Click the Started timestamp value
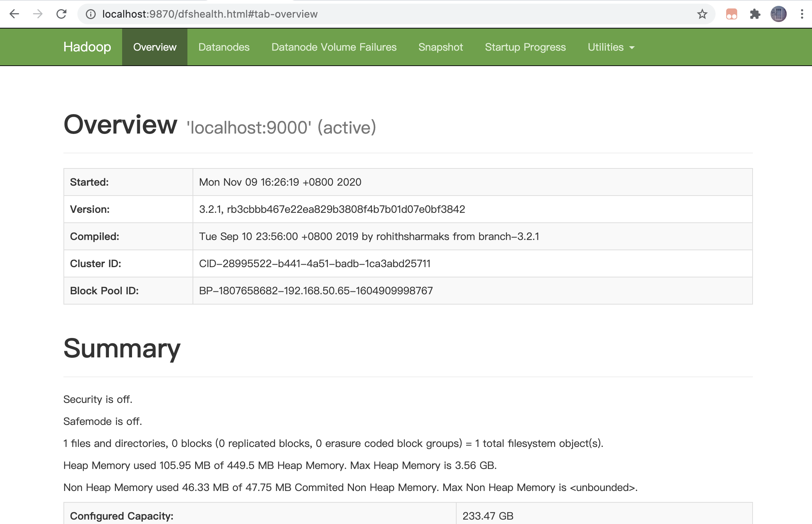This screenshot has height=524, width=812. click(x=280, y=182)
